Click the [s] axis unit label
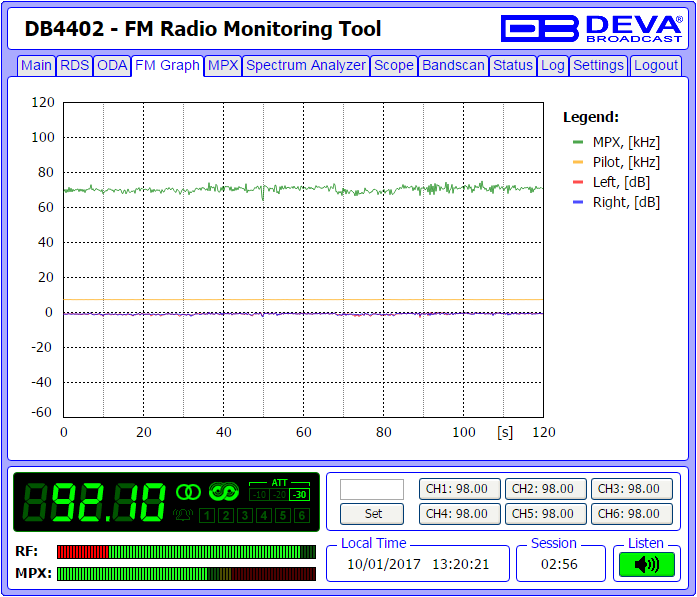Viewport: 697px width, 597px height. coord(505,433)
